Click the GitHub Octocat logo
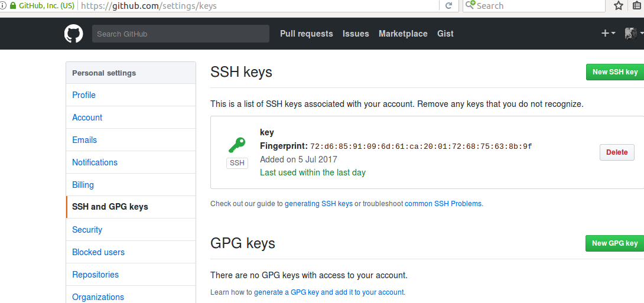The image size is (644, 303). (x=73, y=34)
